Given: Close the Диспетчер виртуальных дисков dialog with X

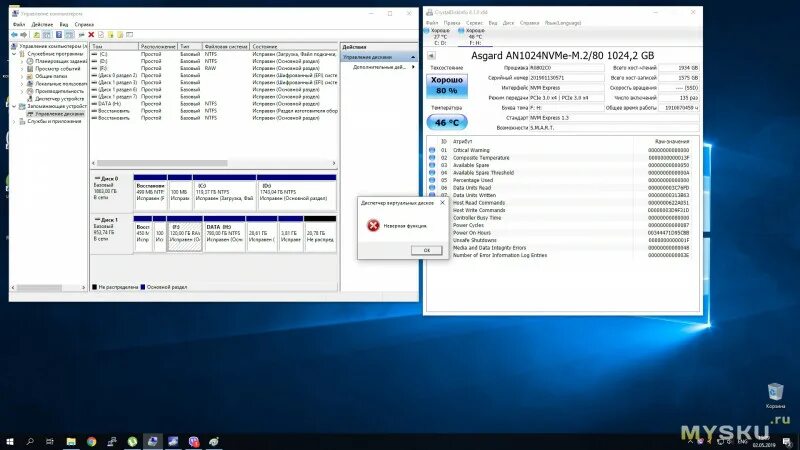Looking at the screenshot, I should point(442,203).
